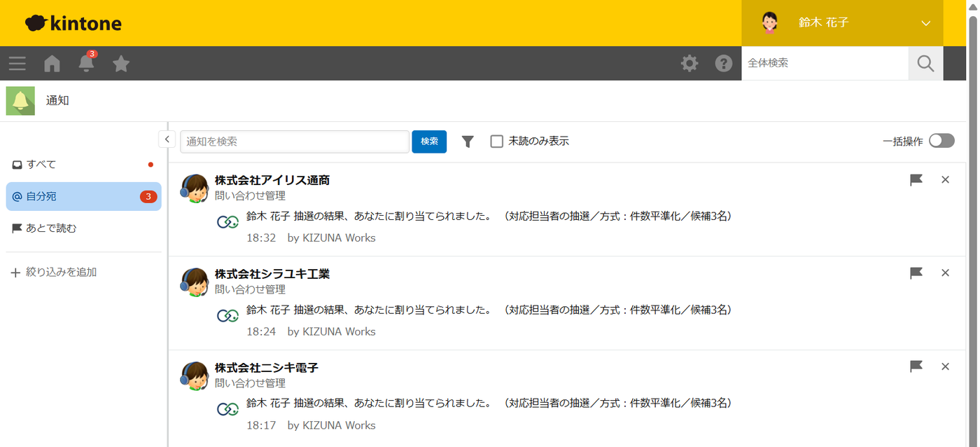Click avatar on 株式会社アイリス通商 notification
The height and width of the screenshot is (447, 980).
pyautogui.click(x=195, y=188)
